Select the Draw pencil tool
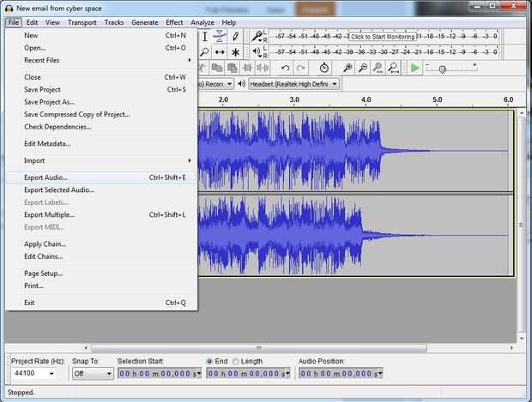Viewport: 532px width, 402px height. (236, 37)
